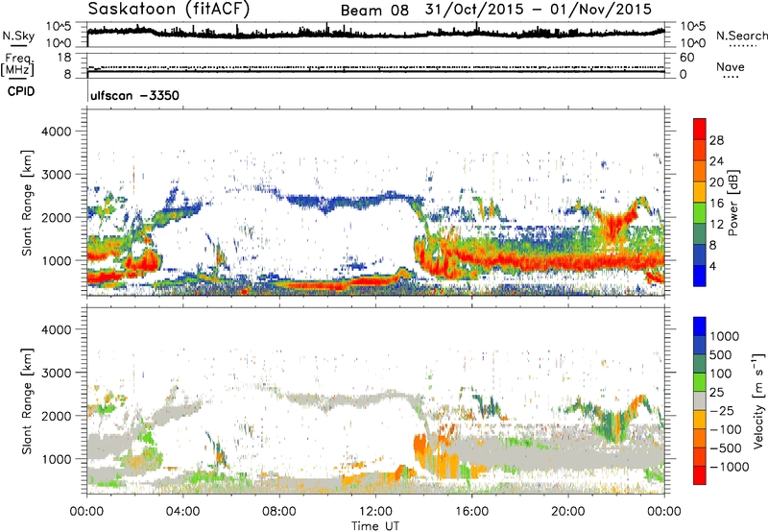Click the '24' label on power colorbar
Image resolution: width=768 pixels, height=532 pixels.
pyautogui.click(x=716, y=161)
